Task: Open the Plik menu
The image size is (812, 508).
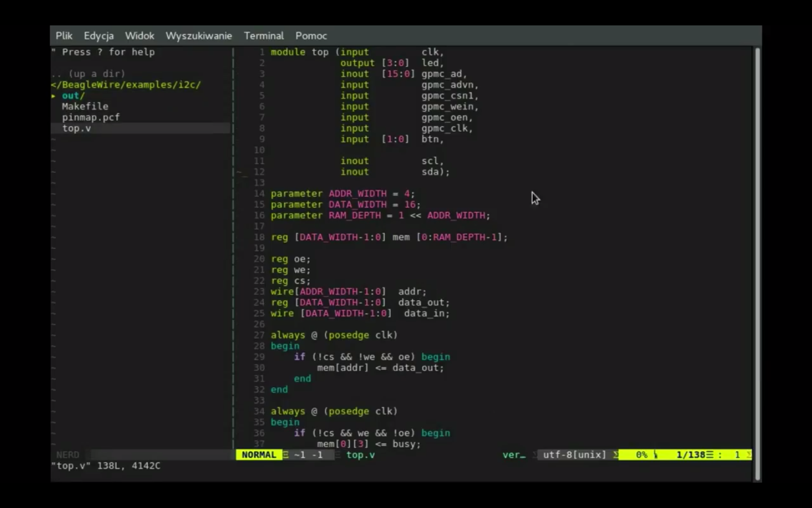Action: tap(64, 36)
